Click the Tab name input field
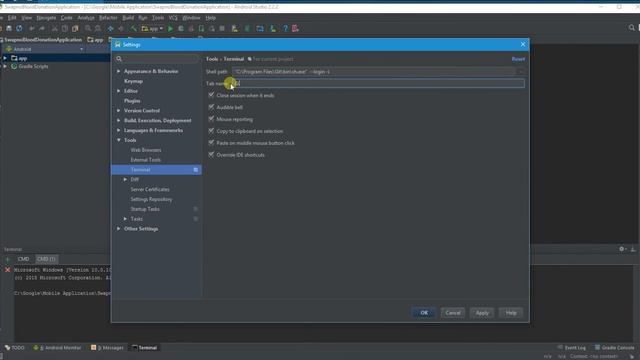 coord(378,83)
